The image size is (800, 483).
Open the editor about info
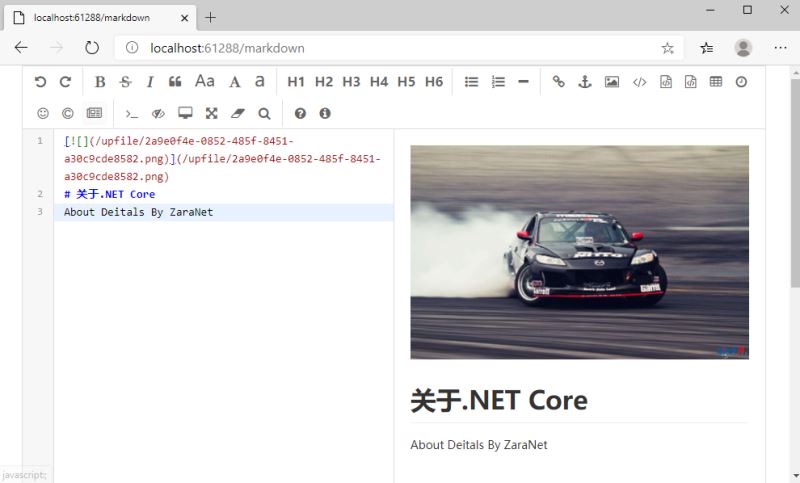(x=325, y=113)
